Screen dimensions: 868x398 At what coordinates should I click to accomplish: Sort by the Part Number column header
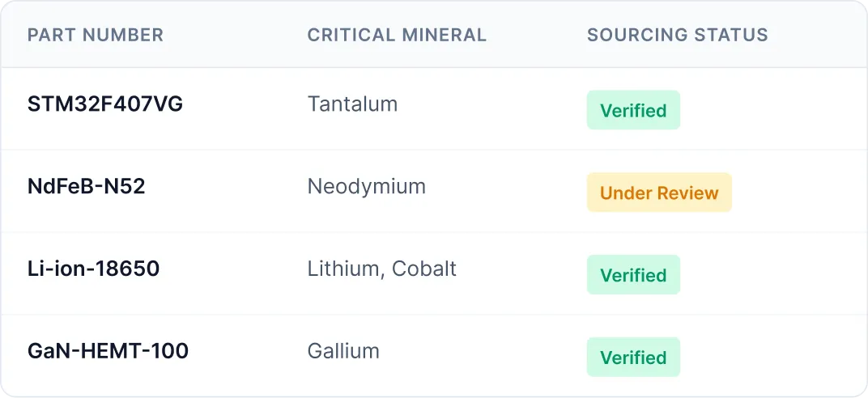96,36
